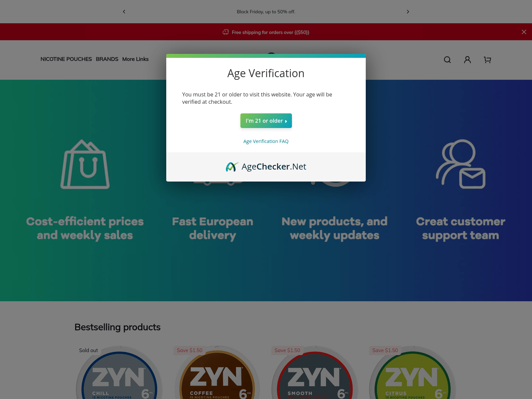The image size is (532, 399).
Task: Select the ZYN Smooth product image
Action: pos(315,372)
